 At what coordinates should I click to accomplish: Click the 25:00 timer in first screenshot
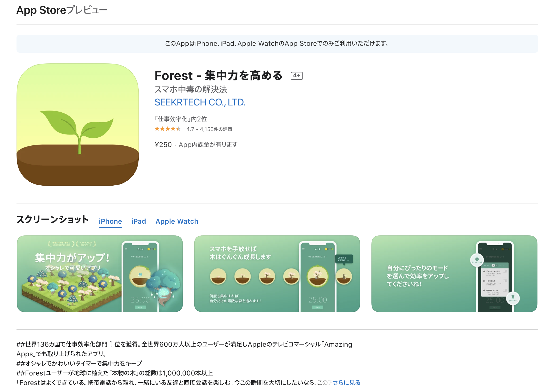(140, 300)
